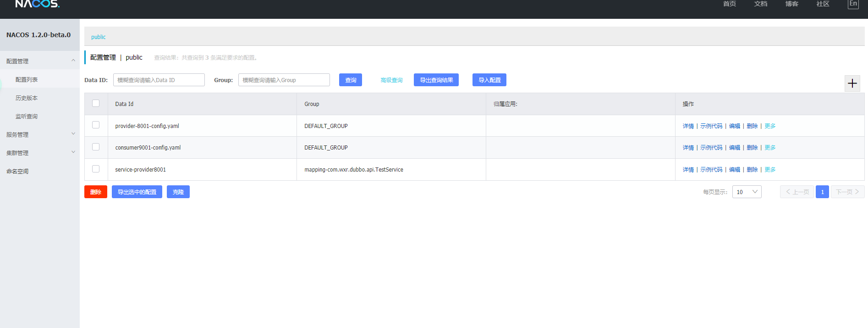Click page number 1 in pagination
Viewport: 868px width, 328px height.
point(822,192)
